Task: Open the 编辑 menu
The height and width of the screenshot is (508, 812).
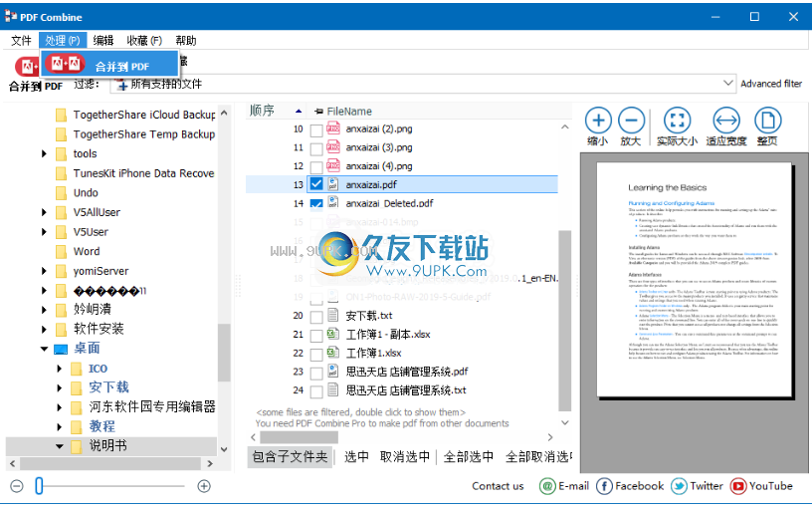Action: point(103,41)
